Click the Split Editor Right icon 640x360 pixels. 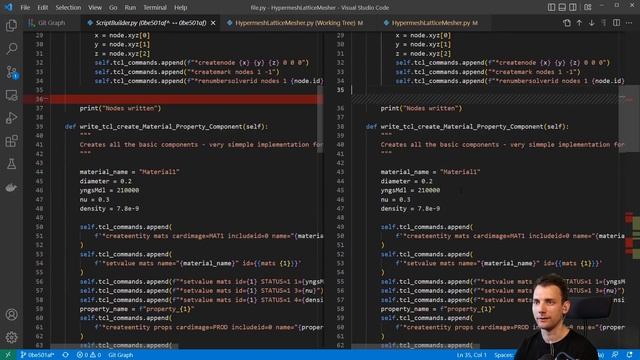[617, 23]
